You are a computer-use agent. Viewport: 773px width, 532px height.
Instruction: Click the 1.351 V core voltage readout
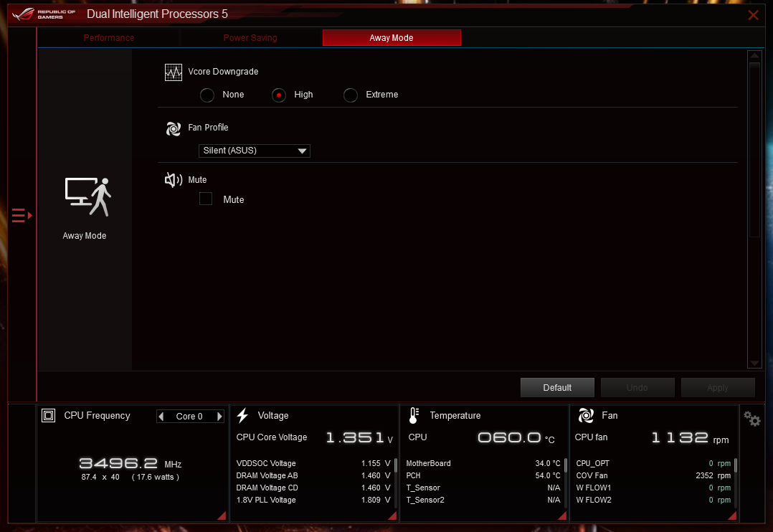359,438
